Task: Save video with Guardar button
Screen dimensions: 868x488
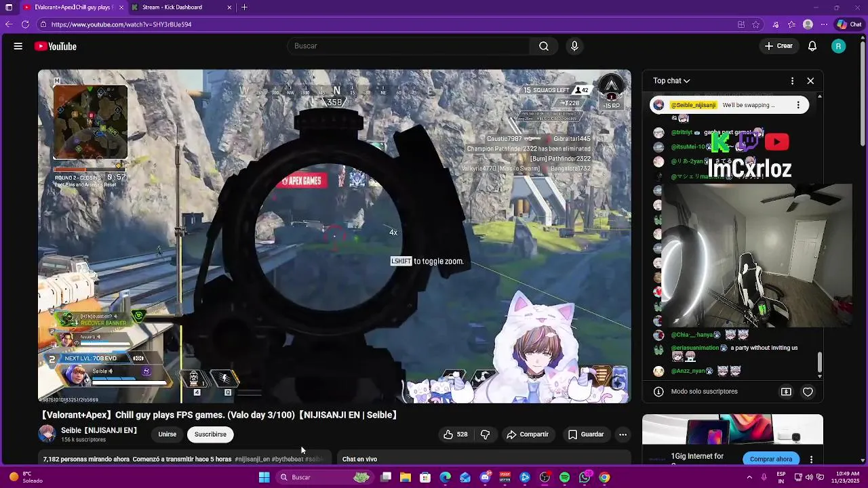Action: pyautogui.click(x=586, y=434)
